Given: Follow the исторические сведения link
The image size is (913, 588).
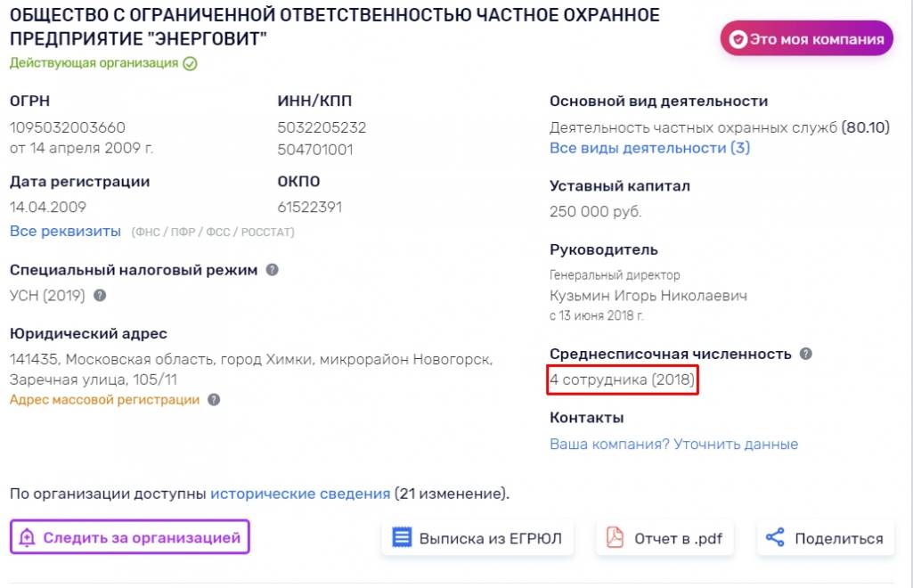Looking at the screenshot, I should [300, 494].
